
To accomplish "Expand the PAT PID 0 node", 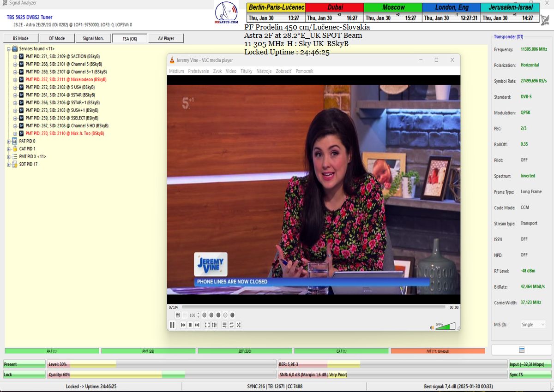I will [x=9, y=141].
